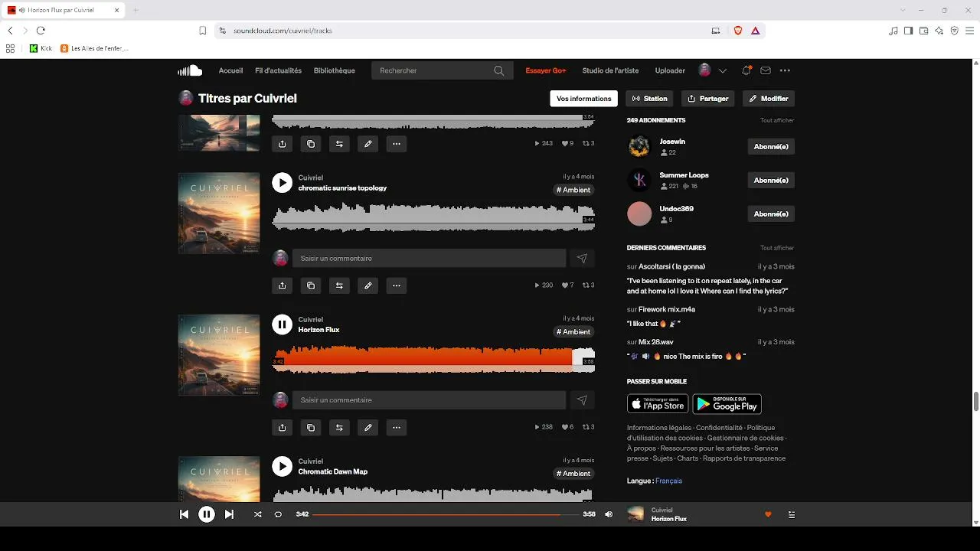Open the browser main menu

pos(970,31)
